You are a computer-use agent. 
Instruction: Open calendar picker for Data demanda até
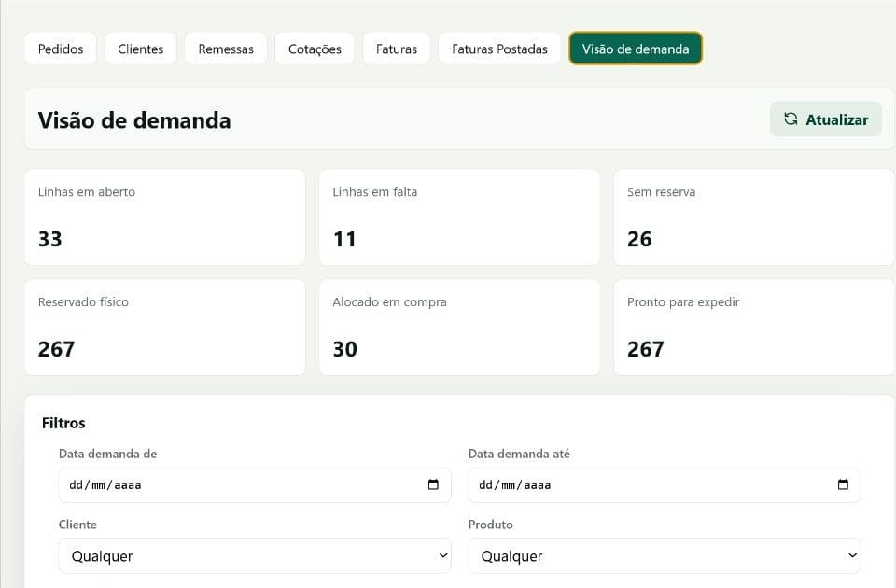[843, 484]
